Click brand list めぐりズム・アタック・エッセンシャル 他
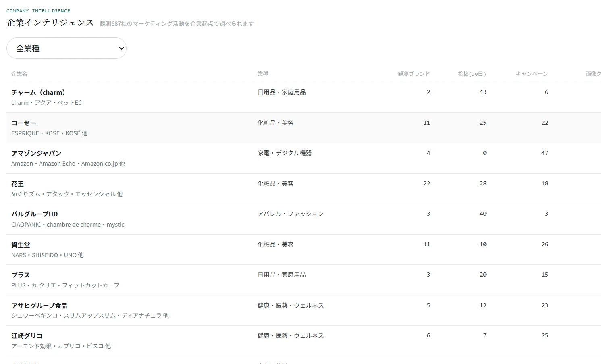 (67, 194)
